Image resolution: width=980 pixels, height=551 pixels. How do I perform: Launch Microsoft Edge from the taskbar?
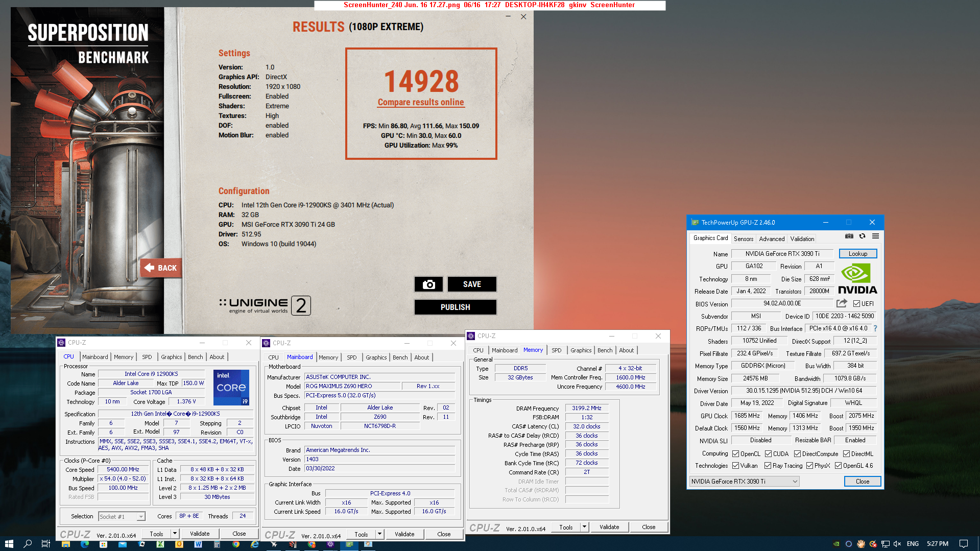[84, 544]
